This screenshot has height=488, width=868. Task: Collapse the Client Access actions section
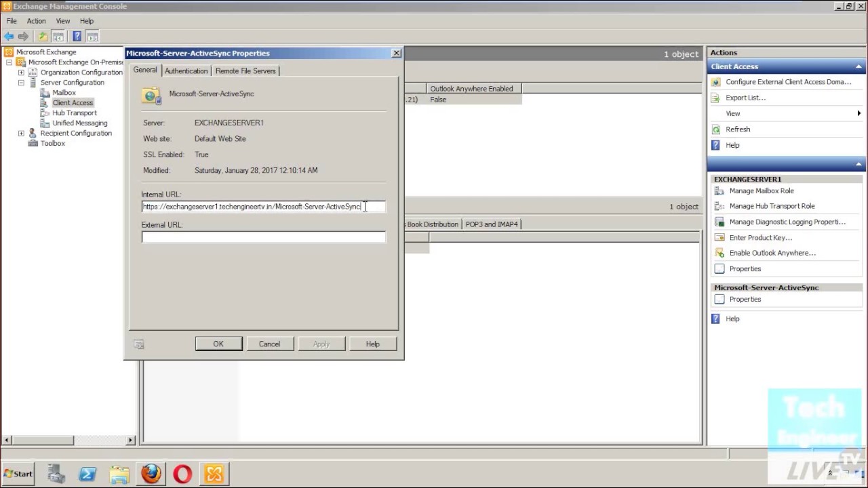[x=859, y=66]
